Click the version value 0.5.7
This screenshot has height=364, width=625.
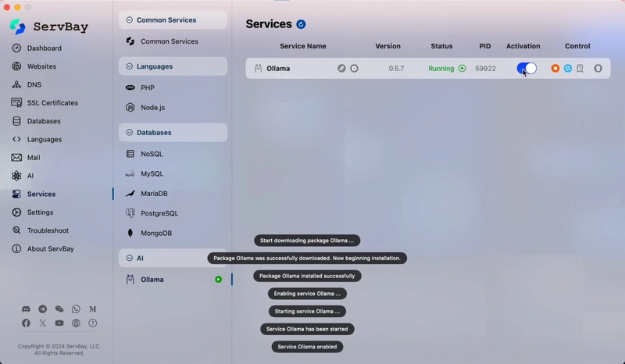tap(396, 69)
